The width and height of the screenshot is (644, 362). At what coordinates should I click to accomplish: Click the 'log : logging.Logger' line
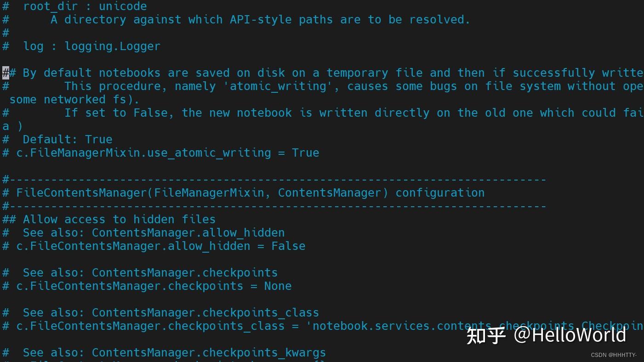pyautogui.click(x=91, y=46)
